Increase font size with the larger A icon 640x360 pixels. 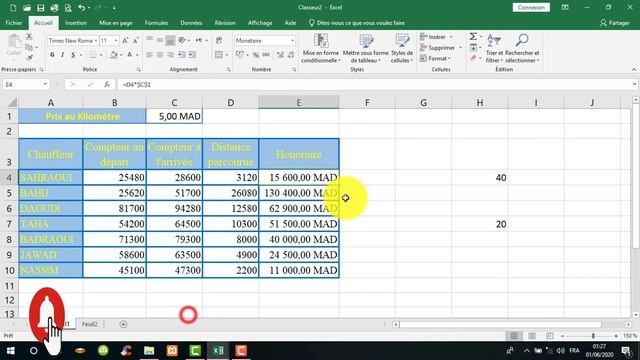(125, 40)
